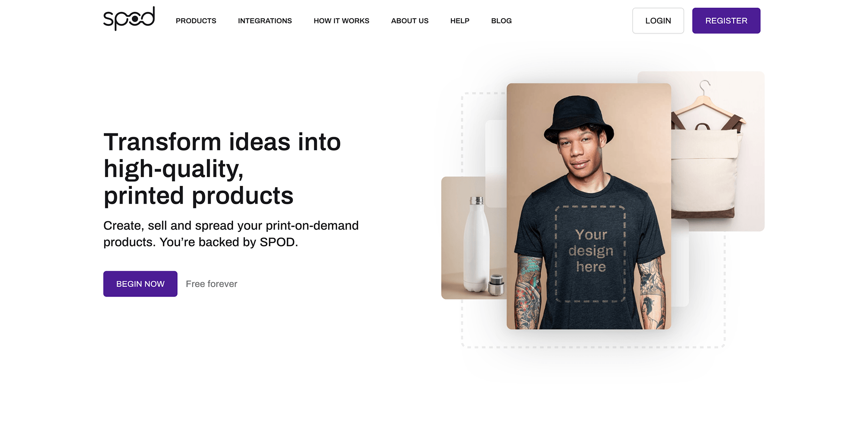This screenshot has height=432, width=868.
Task: Click the SPOD logo
Action: point(129,19)
